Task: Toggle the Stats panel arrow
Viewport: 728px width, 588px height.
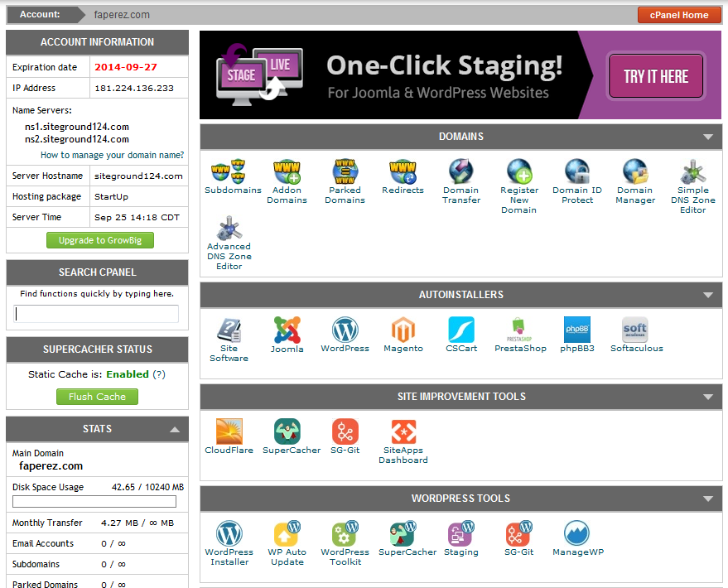Action: click(x=175, y=429)
